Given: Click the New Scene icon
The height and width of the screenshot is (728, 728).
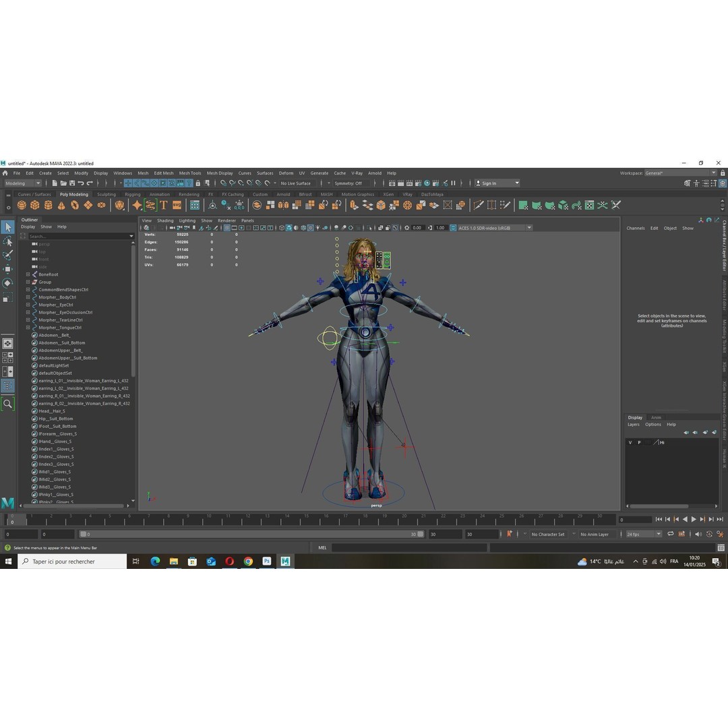Looking at the screenshot, I should pyautogui.click(x=55, y=183).
